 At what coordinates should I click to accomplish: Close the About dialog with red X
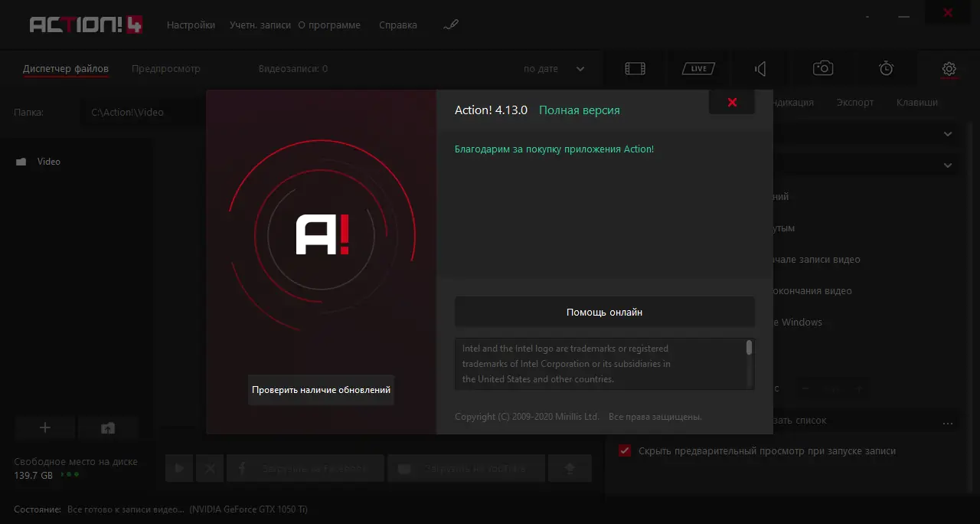click(732, 103)
